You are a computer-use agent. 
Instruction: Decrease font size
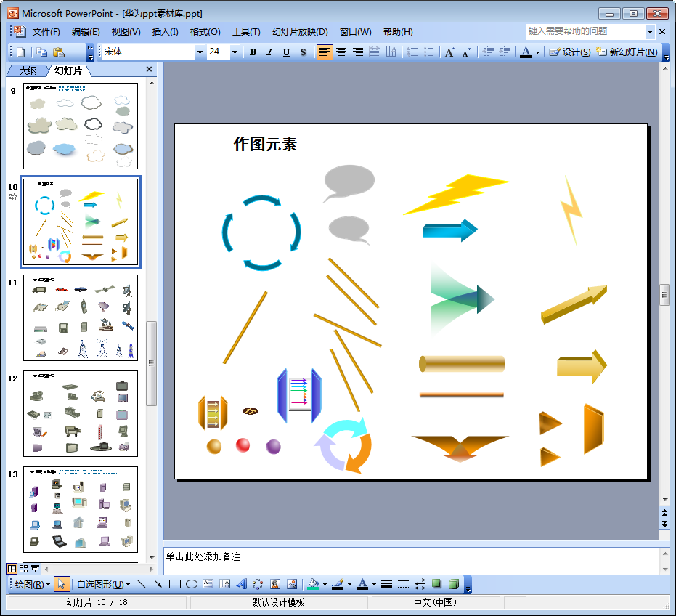coord(466,52)
